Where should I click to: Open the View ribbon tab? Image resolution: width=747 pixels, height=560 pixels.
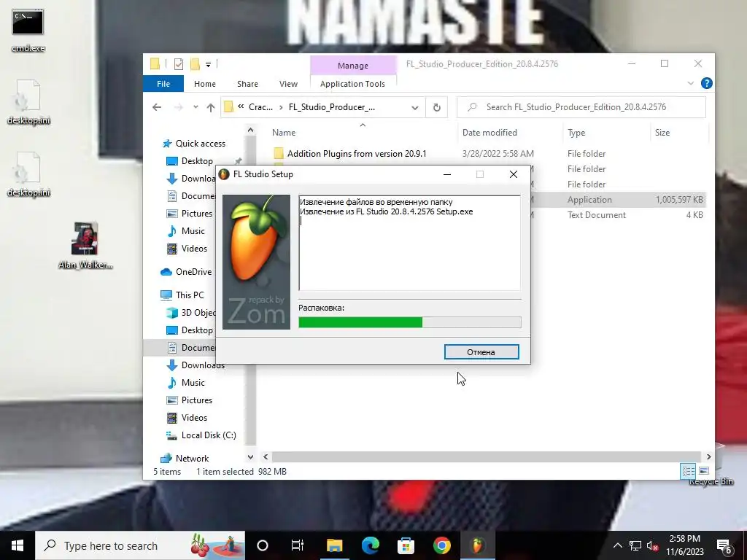click(x=288, y=84)
